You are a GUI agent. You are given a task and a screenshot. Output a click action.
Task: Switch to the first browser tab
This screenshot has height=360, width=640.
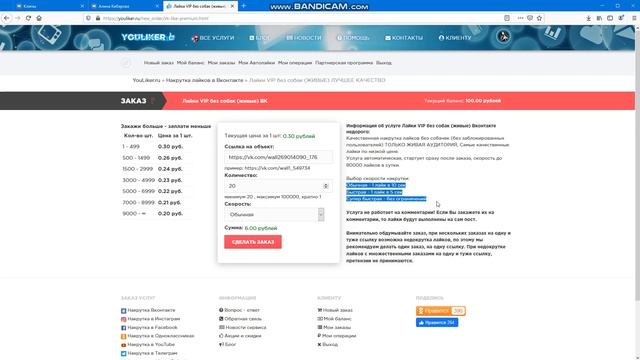(49, 6)
